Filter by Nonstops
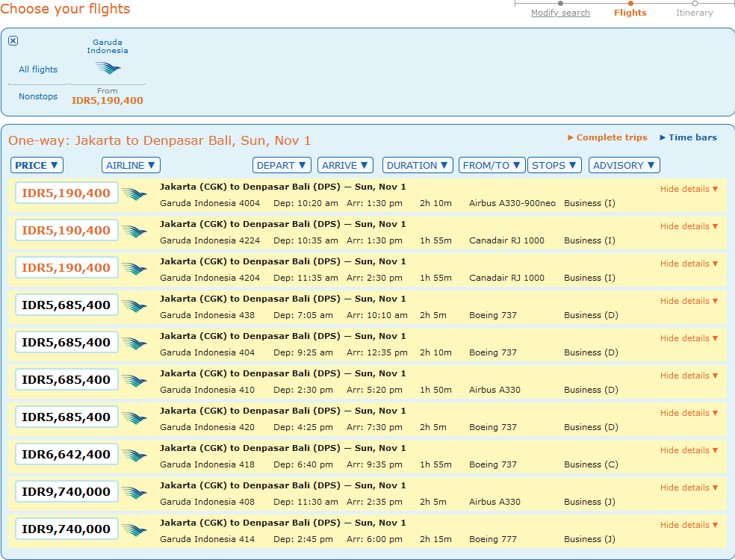The height and width of the screenshot is (560, 735). [x=38, y=96]
